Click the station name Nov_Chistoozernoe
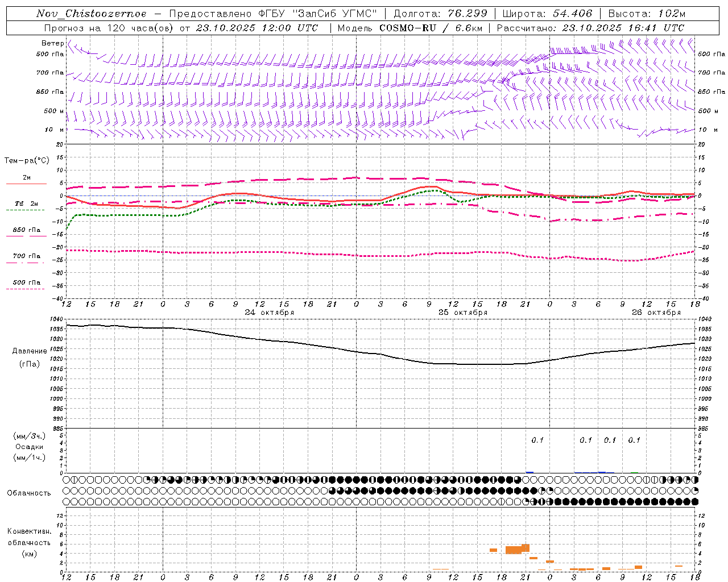Image resolution: width=728 pixels, height=582 pixels. click(x=91, y=14)
